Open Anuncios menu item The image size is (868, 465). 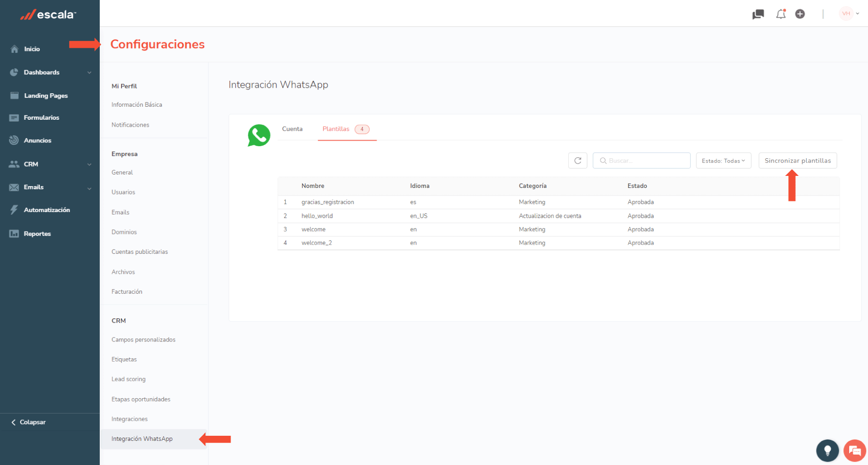(x=38, y=141)
